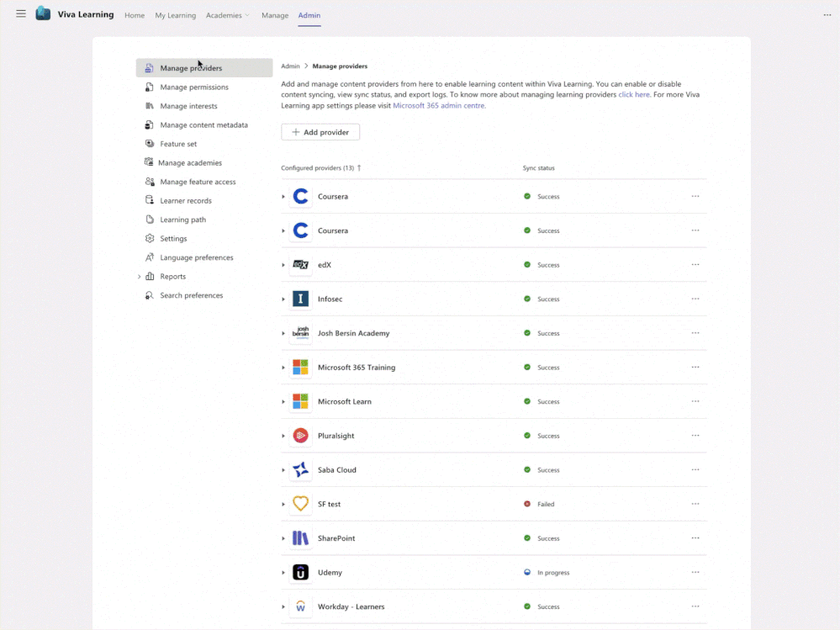Expand the Infosec provider row
Image resolution: width=840 pixels, height=630 pixels.
coord(283,299)
